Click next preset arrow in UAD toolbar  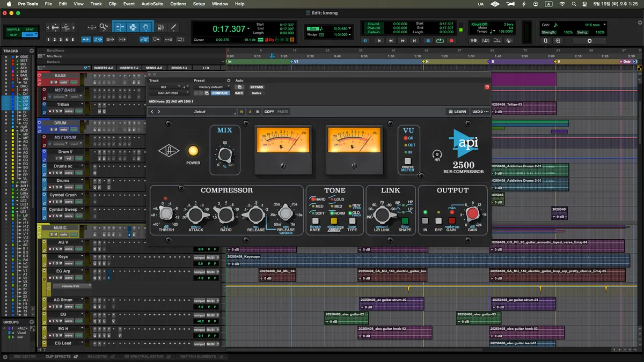[x=159, y=112]
